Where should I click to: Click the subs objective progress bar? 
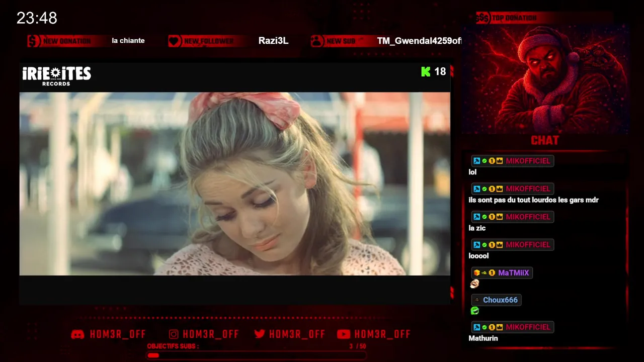pyautogui.click(x=256, y=355)
